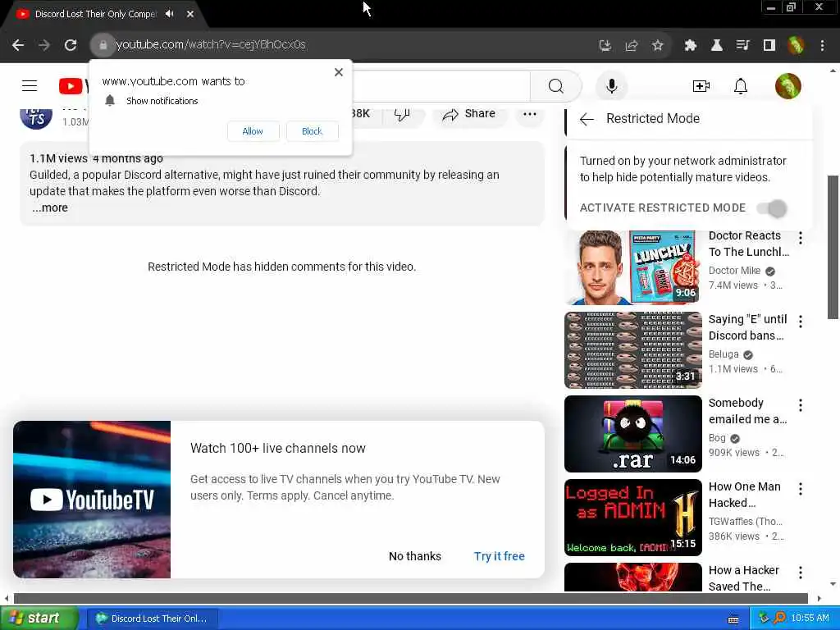Open options for Somebody emailed me video
This screenshot has height=630, width=840.
pos(801,405)
